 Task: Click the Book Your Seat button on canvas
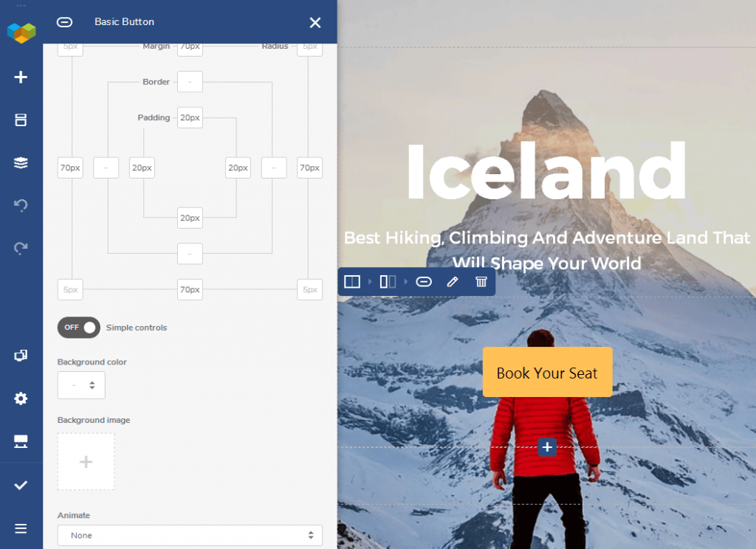tap(548, 372)
